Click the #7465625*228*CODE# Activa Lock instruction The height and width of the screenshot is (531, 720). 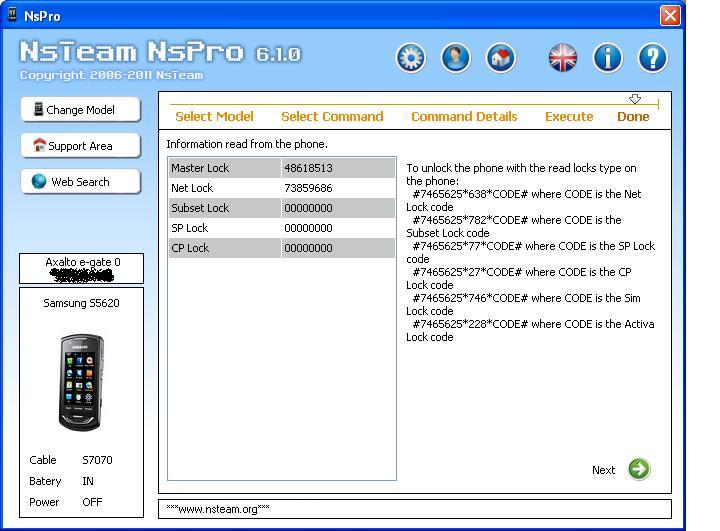(530, 330)
